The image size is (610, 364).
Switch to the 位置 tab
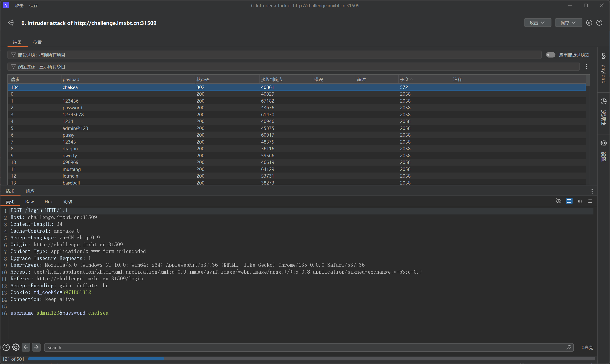[37, 42]
